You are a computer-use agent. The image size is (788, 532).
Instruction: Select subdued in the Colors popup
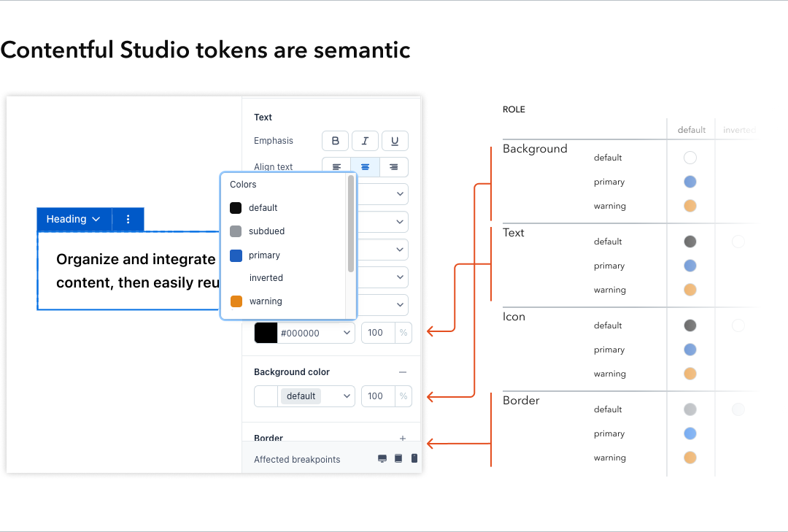266,231
